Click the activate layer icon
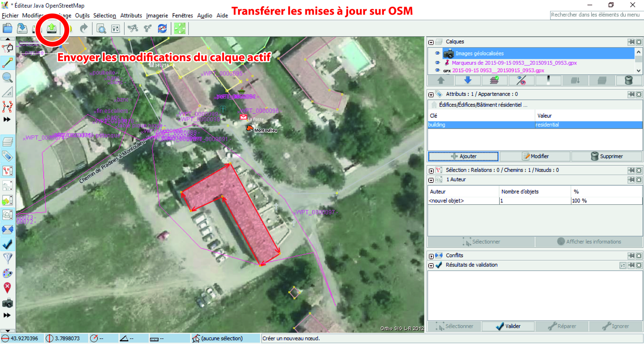Screen dimensions: 644x344 (494, 81)
